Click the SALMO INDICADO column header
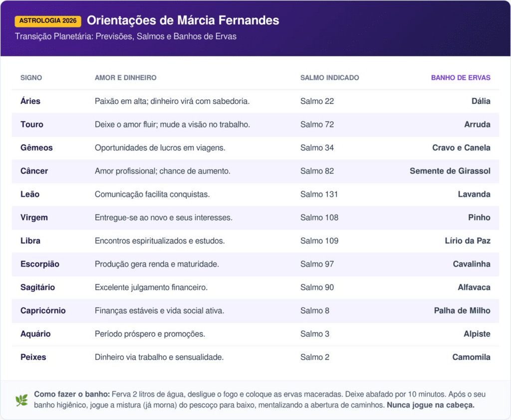 coord(329,78)
